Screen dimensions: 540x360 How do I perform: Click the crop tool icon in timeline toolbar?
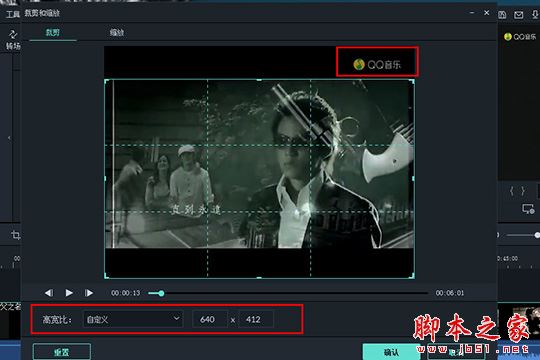(15, 235)
